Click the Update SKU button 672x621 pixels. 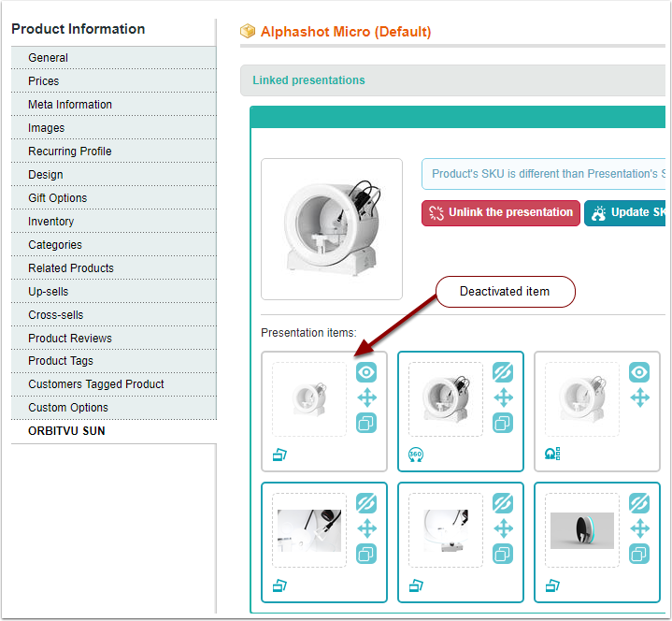click(x=625, y=212)
